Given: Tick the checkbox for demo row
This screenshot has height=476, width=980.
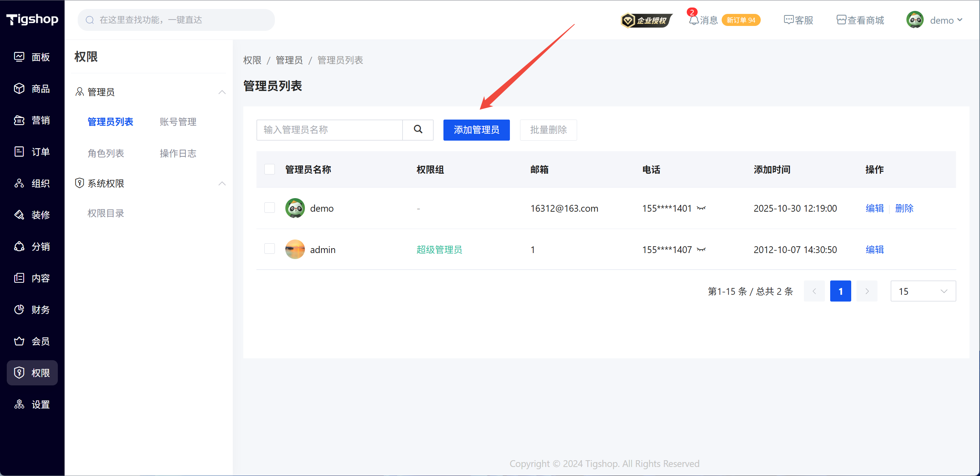Looking at the screenshot, I should pyautogui.click(x=269, y=208).
